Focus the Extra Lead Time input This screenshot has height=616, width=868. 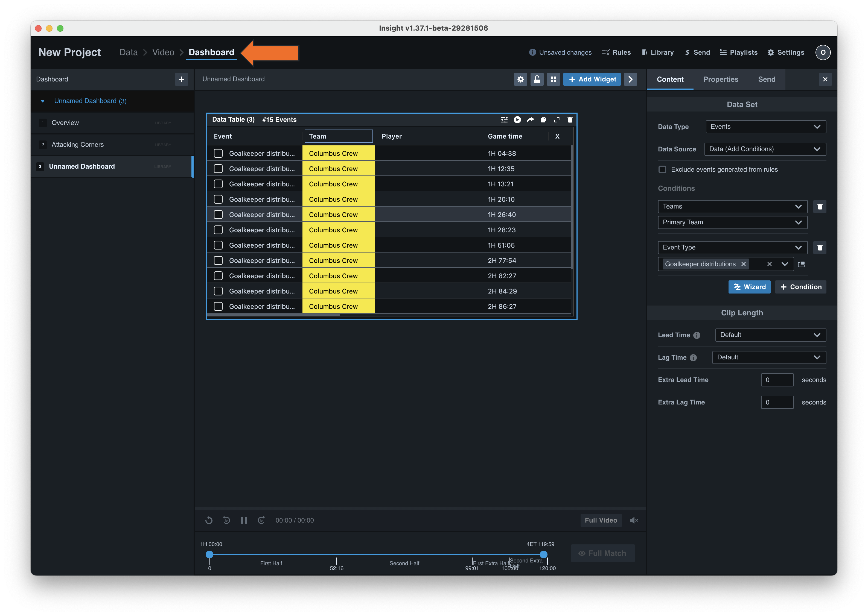coord(777,380)
